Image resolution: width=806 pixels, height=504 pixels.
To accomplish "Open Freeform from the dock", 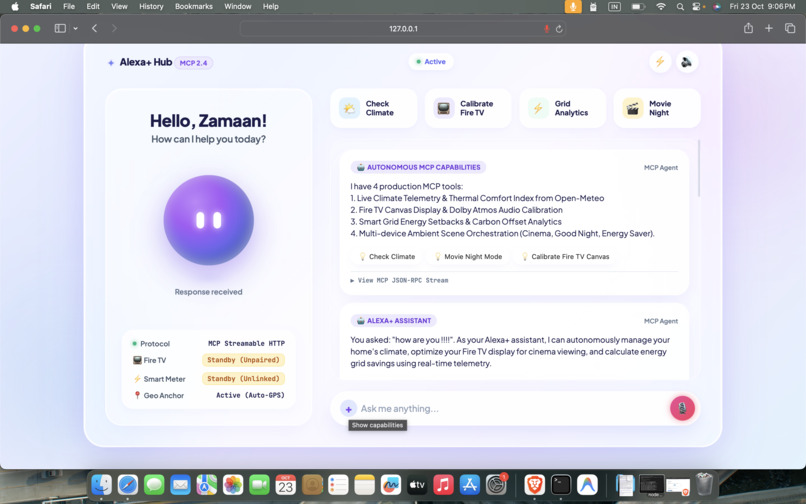I will [391, 484].
